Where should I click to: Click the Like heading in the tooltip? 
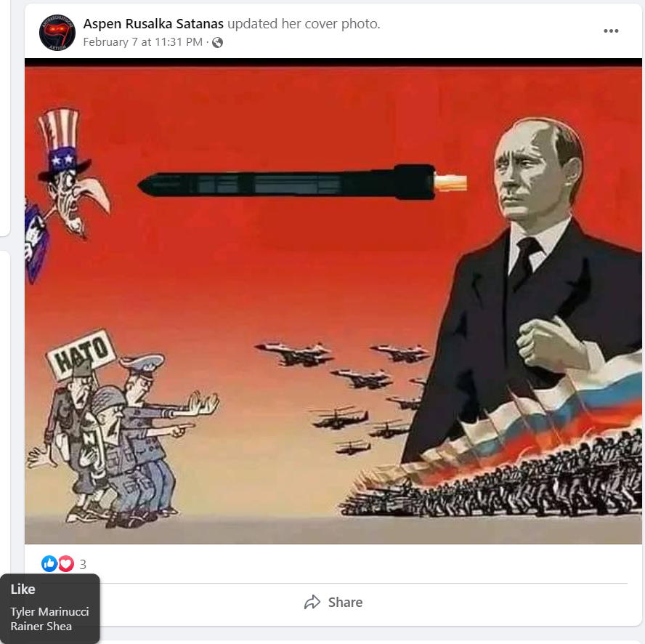click(x=23, y=589)
